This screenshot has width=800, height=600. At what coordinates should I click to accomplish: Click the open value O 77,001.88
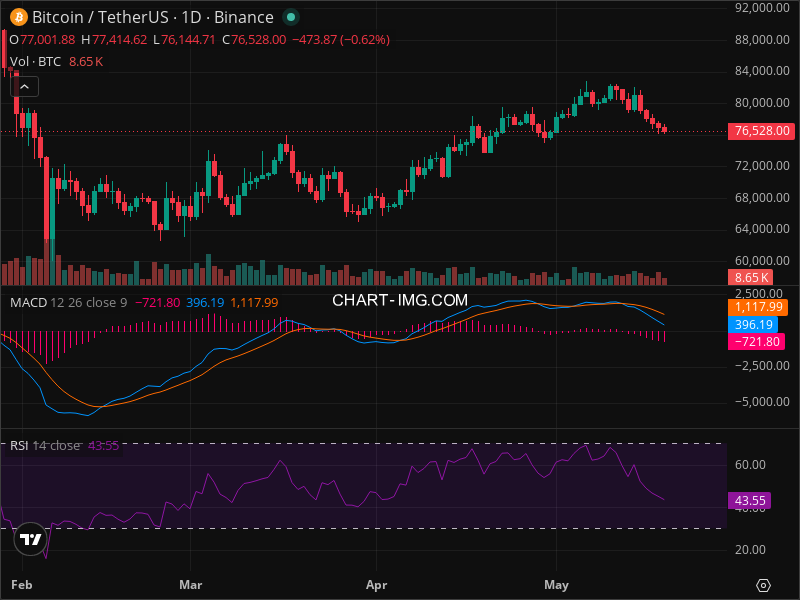point(42,40)
